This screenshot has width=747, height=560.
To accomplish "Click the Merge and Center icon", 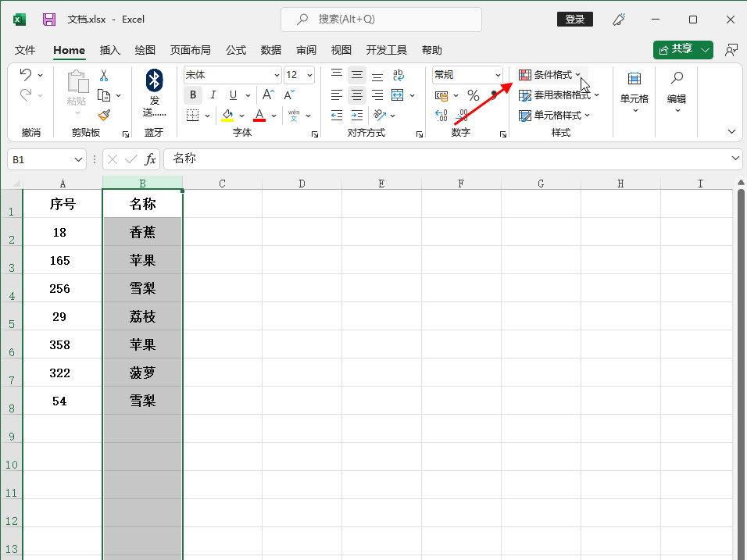I will 397,95.
